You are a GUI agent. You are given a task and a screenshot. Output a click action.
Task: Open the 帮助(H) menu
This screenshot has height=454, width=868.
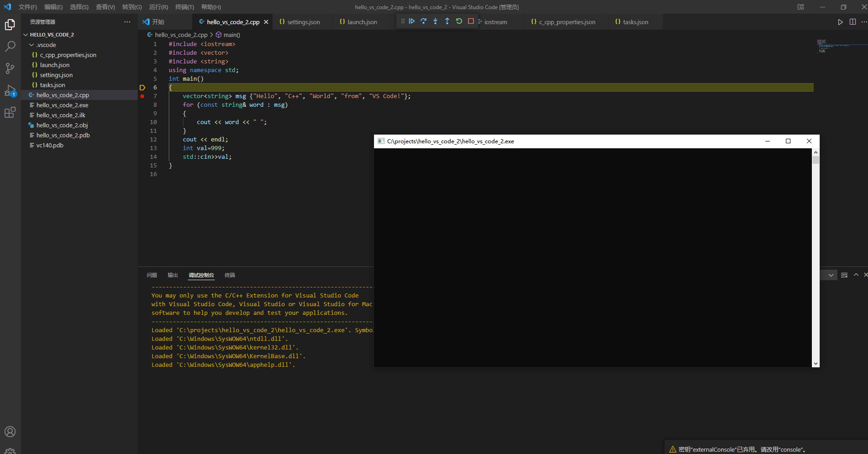click(211, 7)
